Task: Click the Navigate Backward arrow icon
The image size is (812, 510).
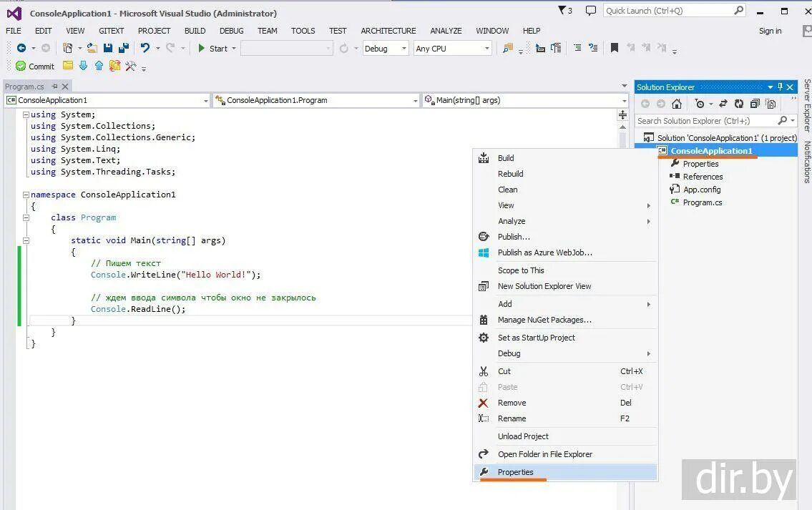Action: (21, 48)
